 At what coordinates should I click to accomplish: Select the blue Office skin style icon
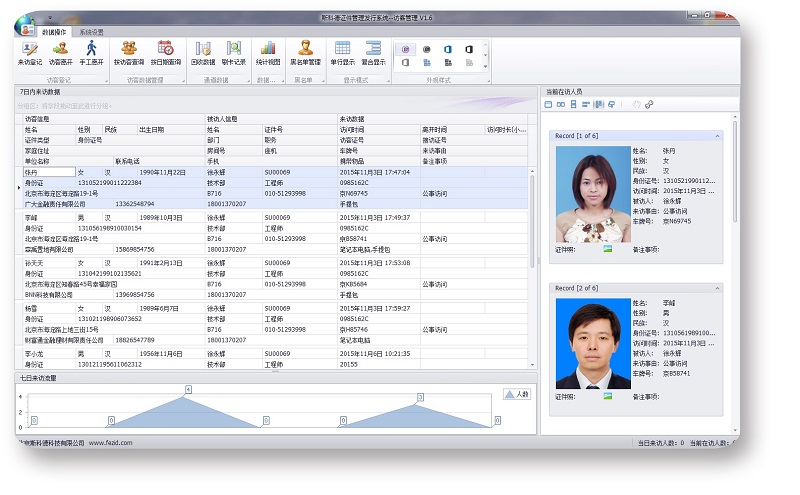click(x=447, y=49)
